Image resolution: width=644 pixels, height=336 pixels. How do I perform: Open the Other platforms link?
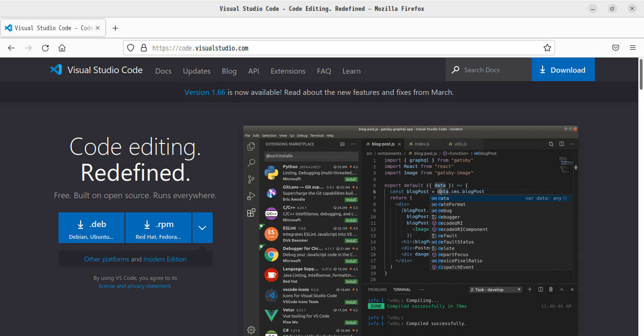(x=107, y=259)
